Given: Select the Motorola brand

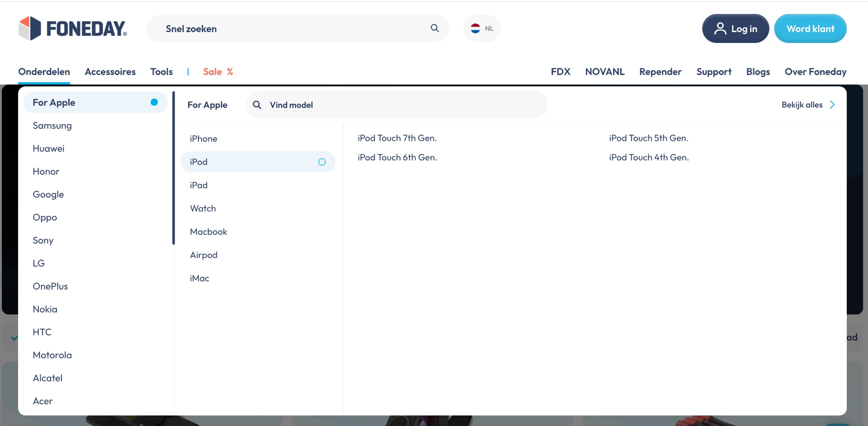Looking at the screenshot, I should [52, 355].
